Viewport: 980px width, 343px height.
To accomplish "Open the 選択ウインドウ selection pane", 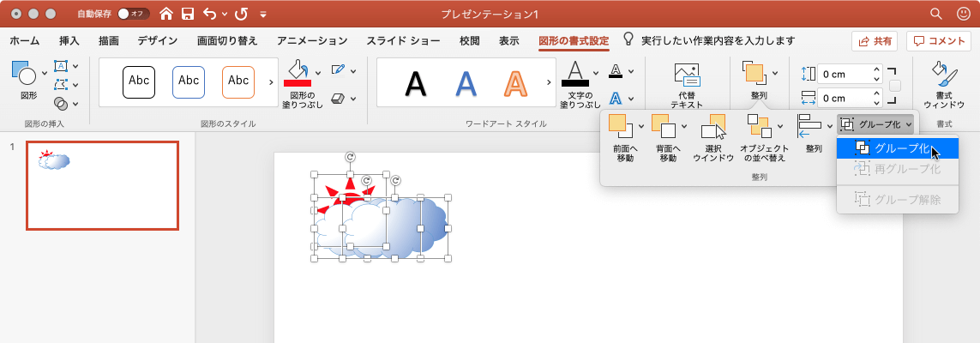I will (x=713, y=138).
